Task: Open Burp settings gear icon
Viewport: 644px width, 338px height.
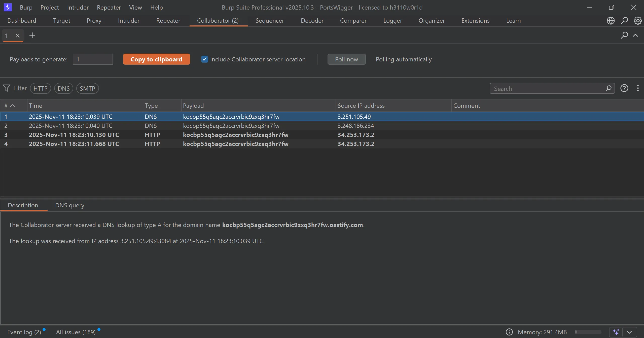Action: 637,21
